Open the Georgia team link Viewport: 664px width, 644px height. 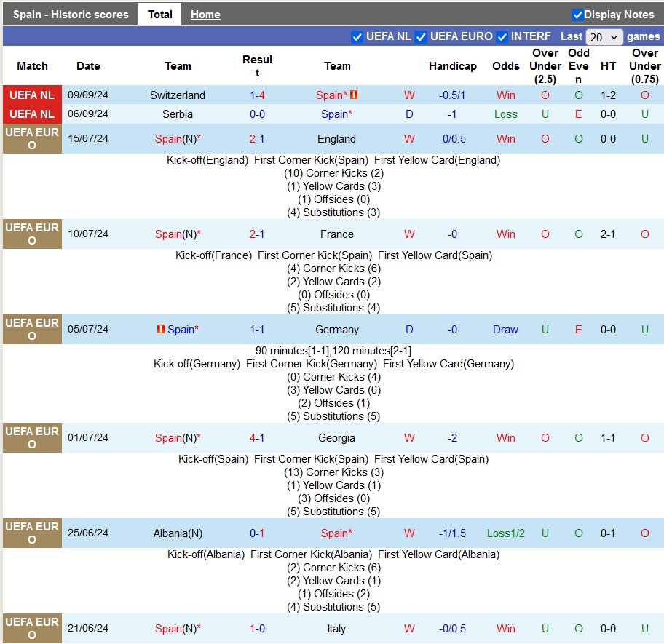[337, 438]
